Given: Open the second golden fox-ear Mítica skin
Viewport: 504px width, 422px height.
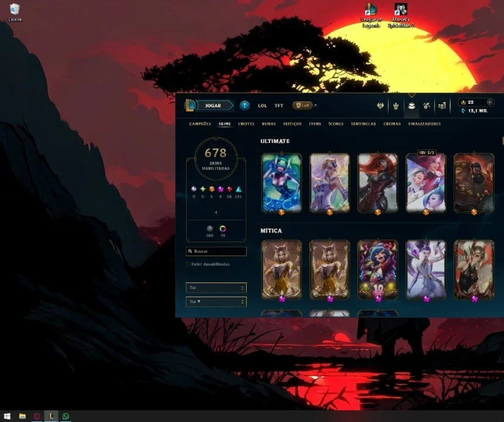Looking at the screenshot, I should click(x=329, y=270).
